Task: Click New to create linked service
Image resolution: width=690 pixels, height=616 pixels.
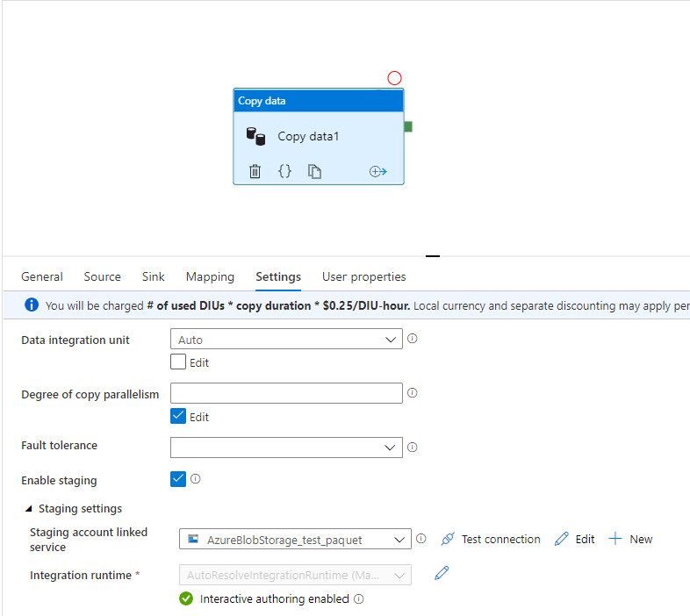Action: pyautogui.click(x=630, y=539)
